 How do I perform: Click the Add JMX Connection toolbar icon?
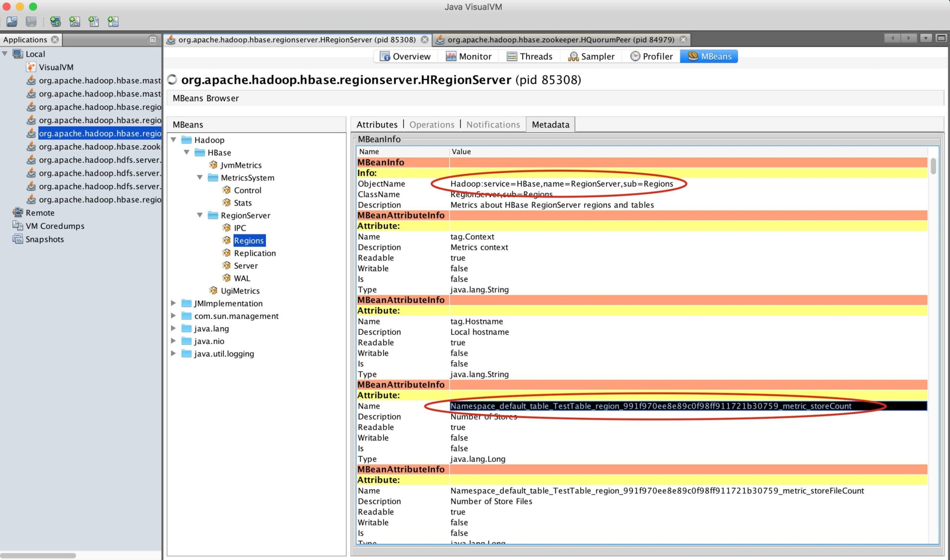pos(75,22)
